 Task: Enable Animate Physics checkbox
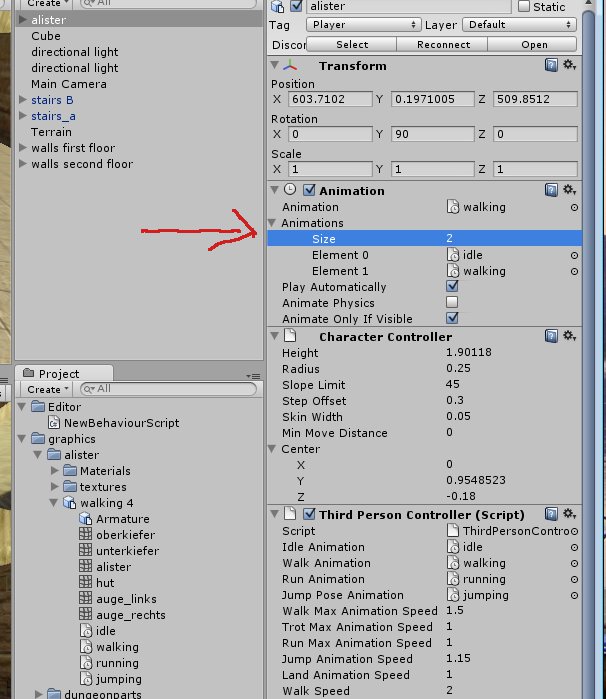452,303
